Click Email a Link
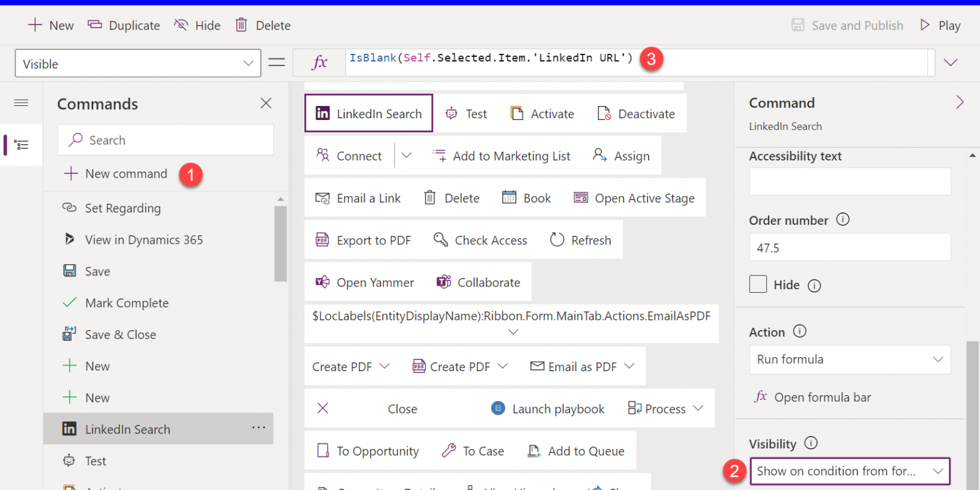 pyautogui.click(x=358, y=198)
